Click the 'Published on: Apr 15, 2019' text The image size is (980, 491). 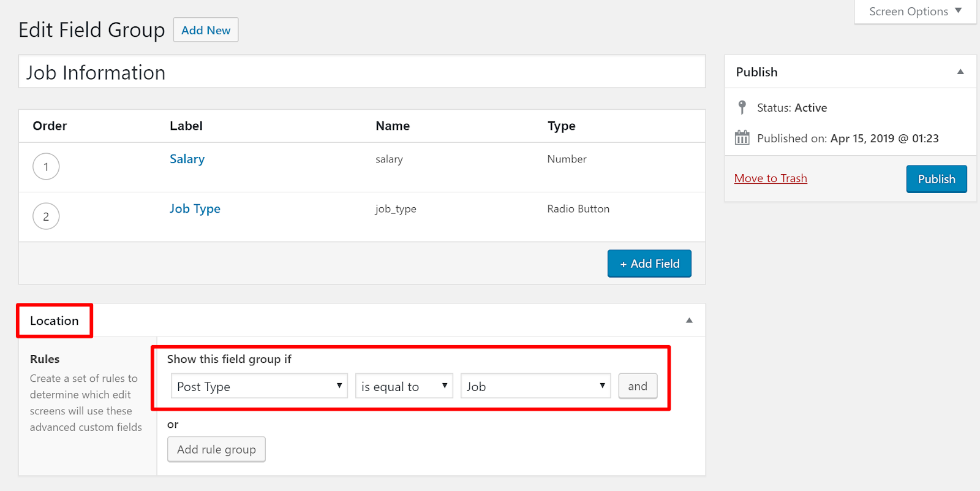tap(848, 139)
